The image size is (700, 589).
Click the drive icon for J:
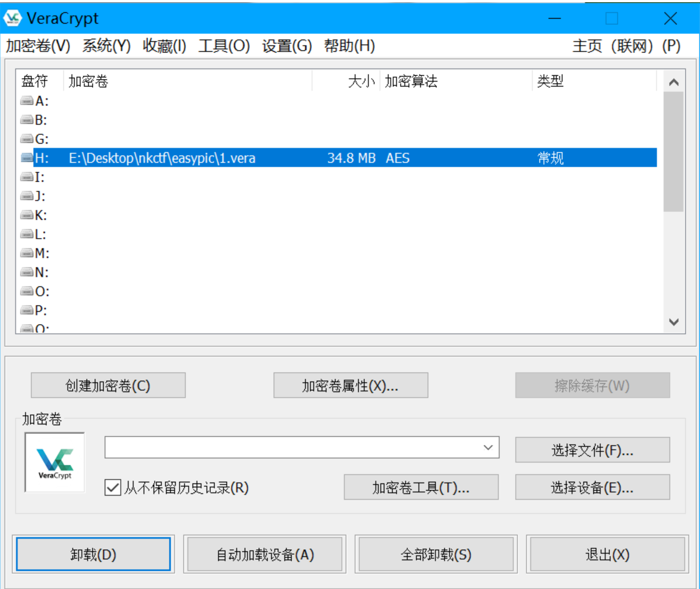click(26, 196)
